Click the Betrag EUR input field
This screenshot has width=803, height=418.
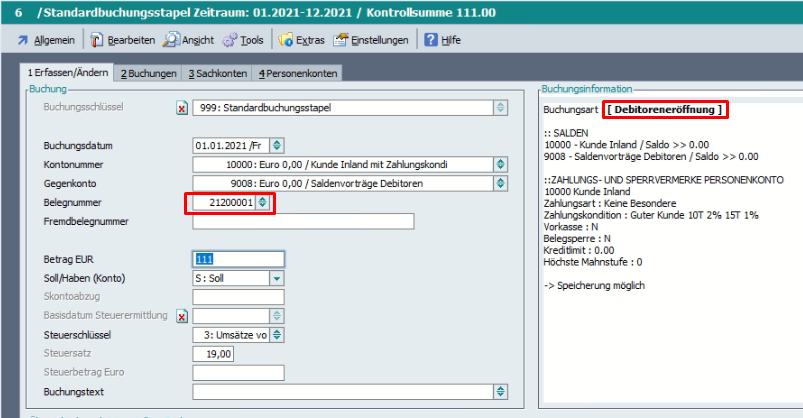(238, 259)
